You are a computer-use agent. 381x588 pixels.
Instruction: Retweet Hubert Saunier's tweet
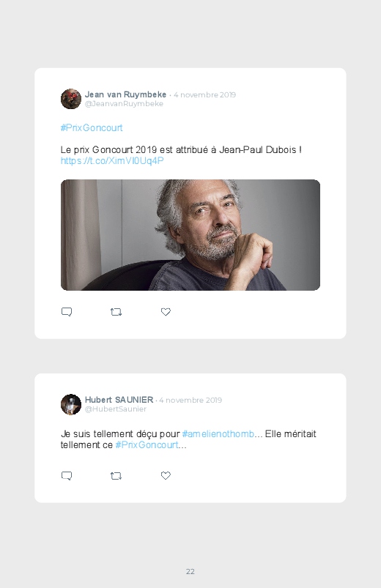click(x=116, y=476)
